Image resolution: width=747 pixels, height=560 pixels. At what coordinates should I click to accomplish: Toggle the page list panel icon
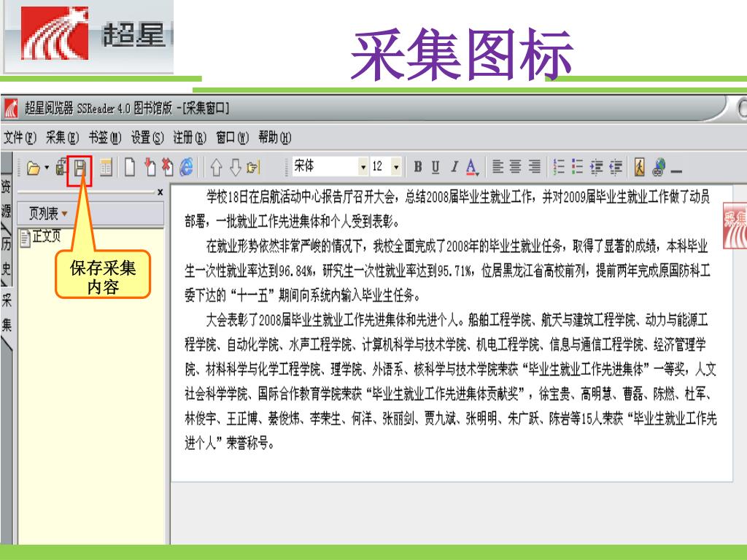[x=106, y=167]
